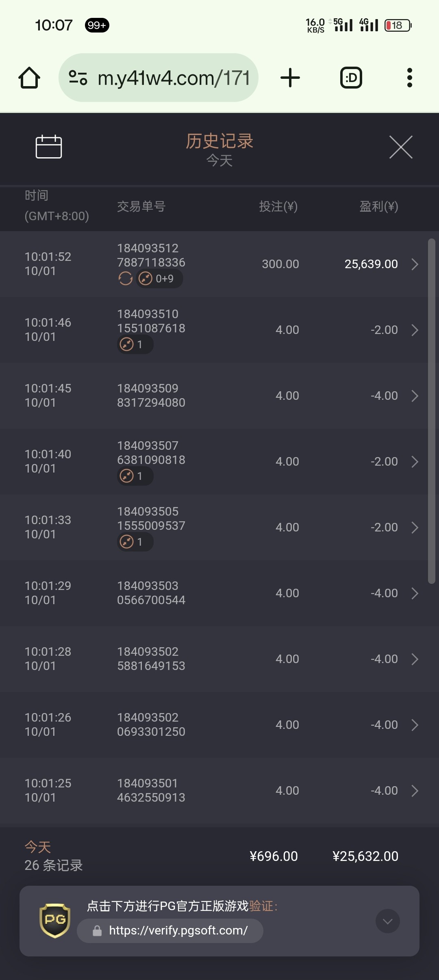Collapse the PG verification banner with chevron

387,921
